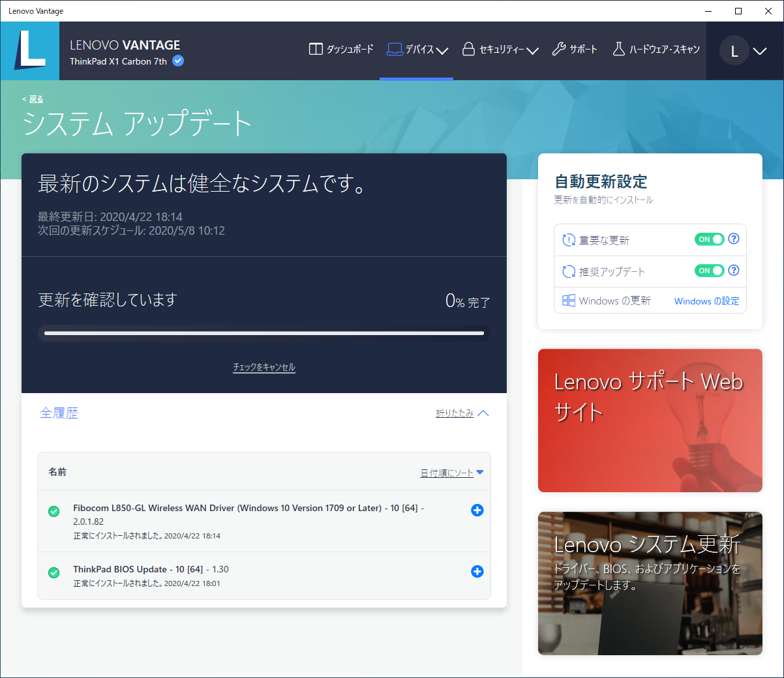Click the 全履歴 heading

click(59, 413)
